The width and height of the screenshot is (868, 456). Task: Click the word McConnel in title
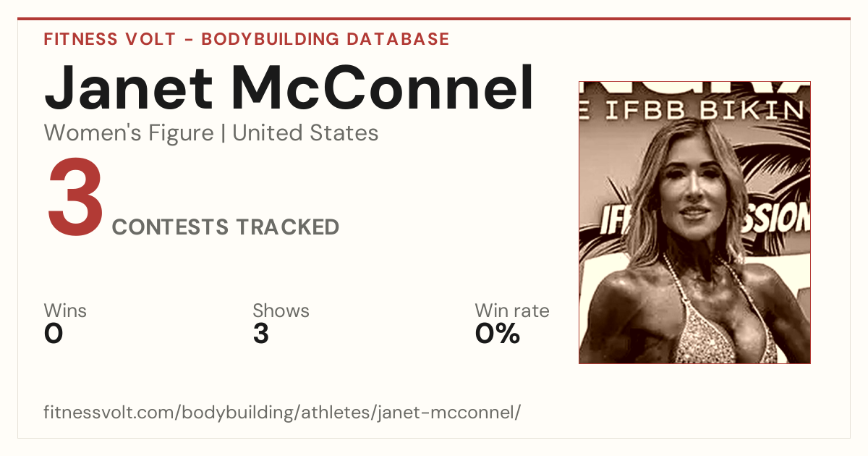click(x=383, y=88)
